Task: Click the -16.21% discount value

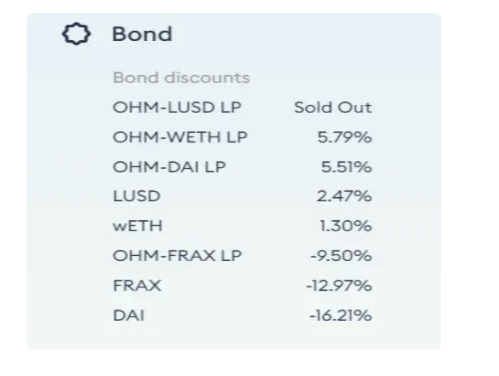Action: [340, 315]
